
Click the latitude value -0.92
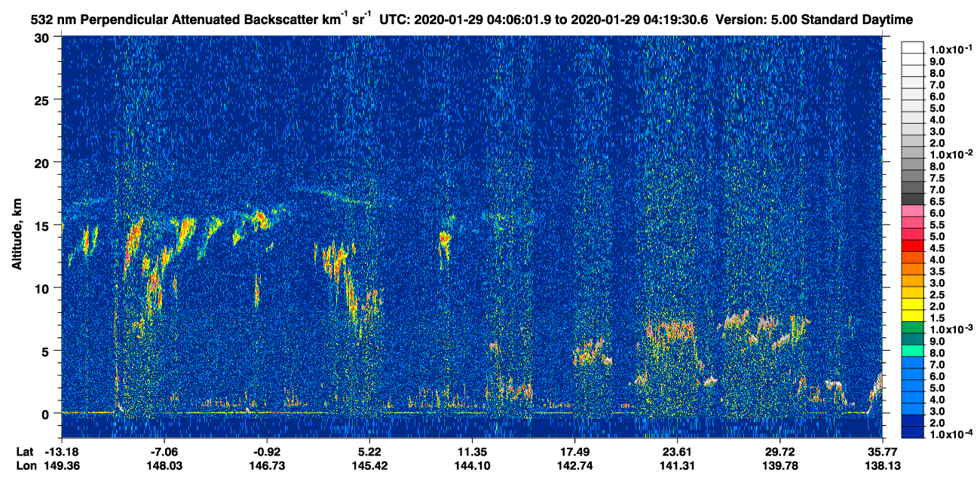[x=268, y=452]
